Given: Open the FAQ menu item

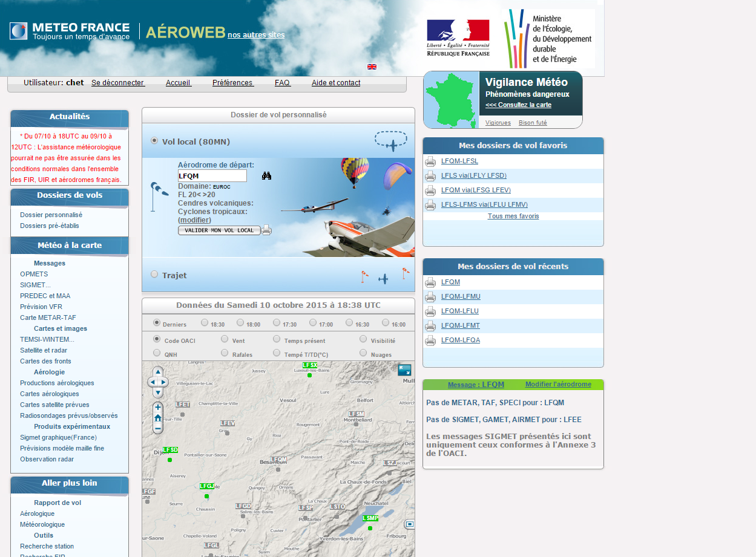Looking at the screenshot, I should (283, 83).
